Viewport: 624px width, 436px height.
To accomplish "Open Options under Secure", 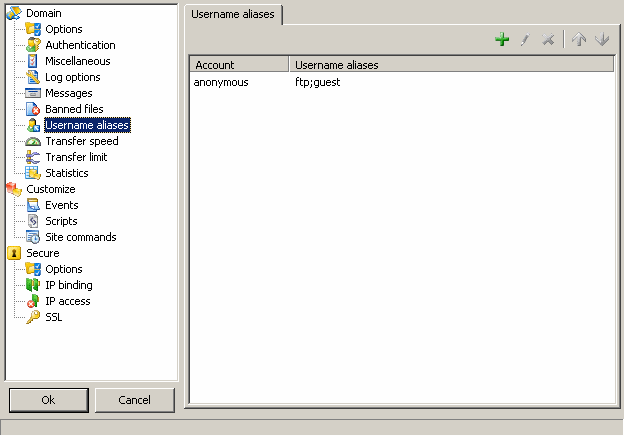I will (64, 269).
